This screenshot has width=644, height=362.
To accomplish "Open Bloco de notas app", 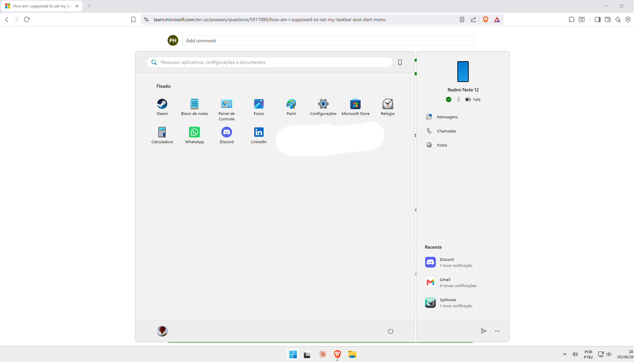I will pos(194,107).
